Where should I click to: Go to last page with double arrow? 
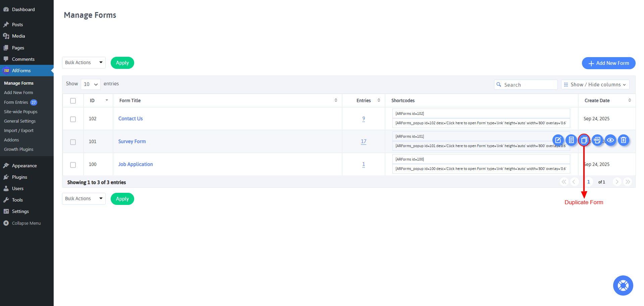[628, 182]
